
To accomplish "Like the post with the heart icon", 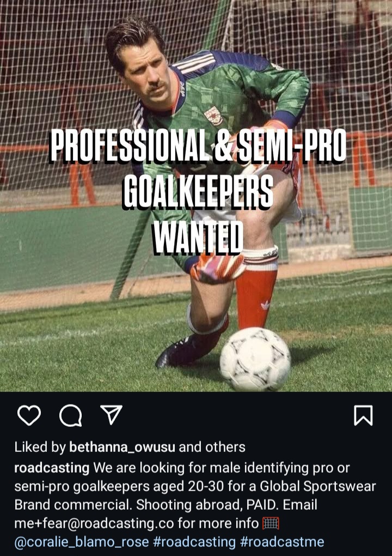I will tap(29, 415).
